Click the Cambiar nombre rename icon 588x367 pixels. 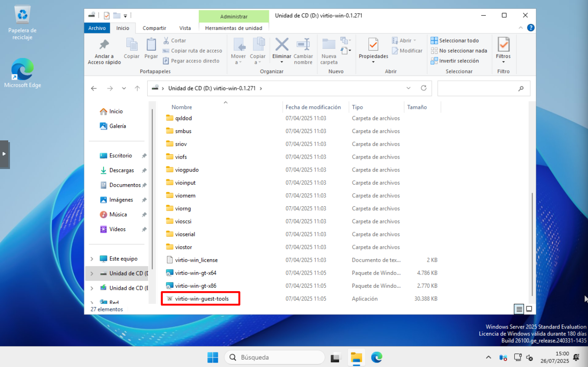(x=303, y=45)
